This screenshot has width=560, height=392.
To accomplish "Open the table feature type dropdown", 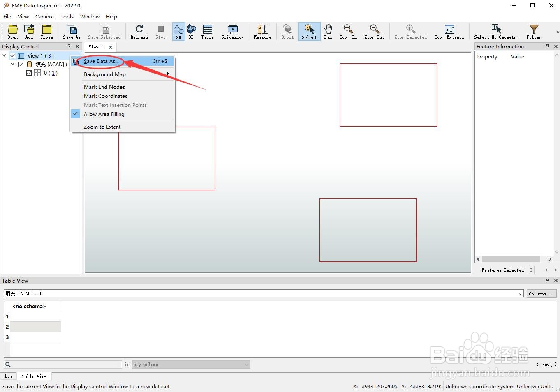I will [520, 293].
